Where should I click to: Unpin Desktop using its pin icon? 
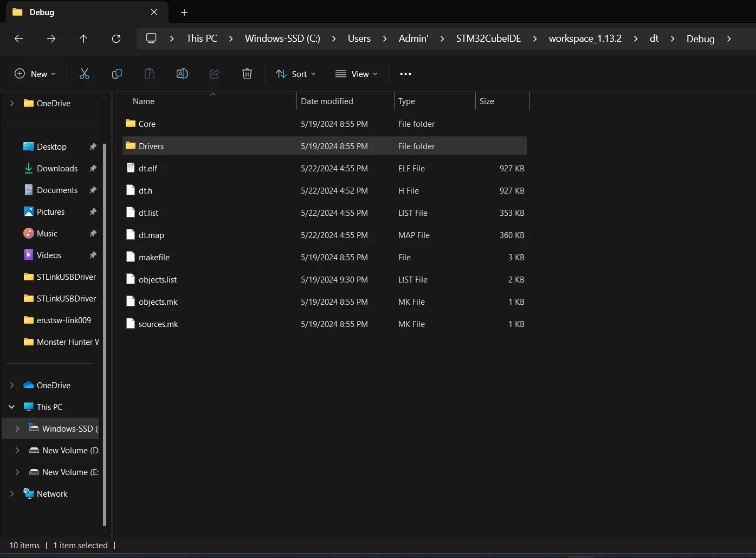point(93,146)
